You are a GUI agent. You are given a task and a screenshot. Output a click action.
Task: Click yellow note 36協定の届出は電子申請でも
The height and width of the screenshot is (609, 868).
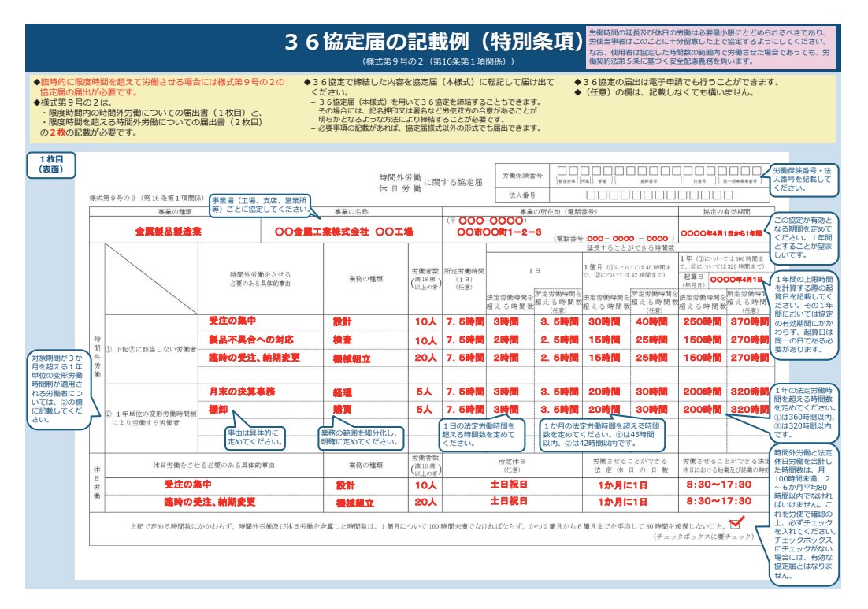(676, 82)
